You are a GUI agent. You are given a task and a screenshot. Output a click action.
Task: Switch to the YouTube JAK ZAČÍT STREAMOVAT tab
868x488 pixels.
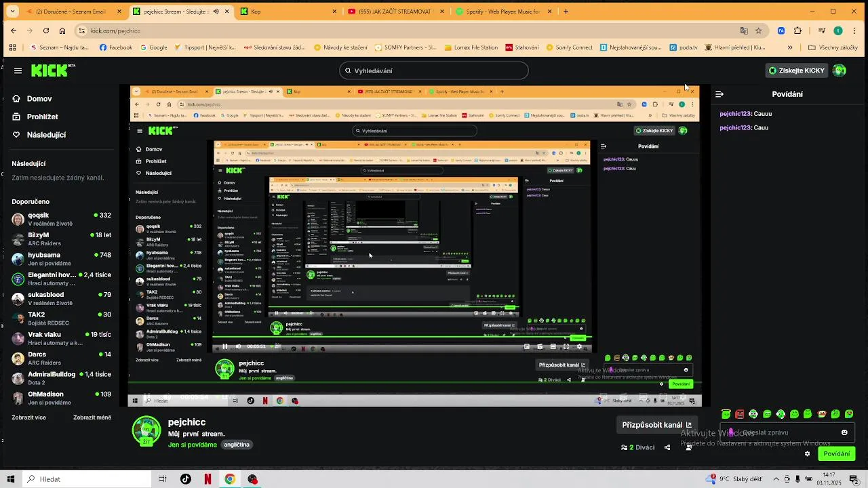(x=397, y=12)
